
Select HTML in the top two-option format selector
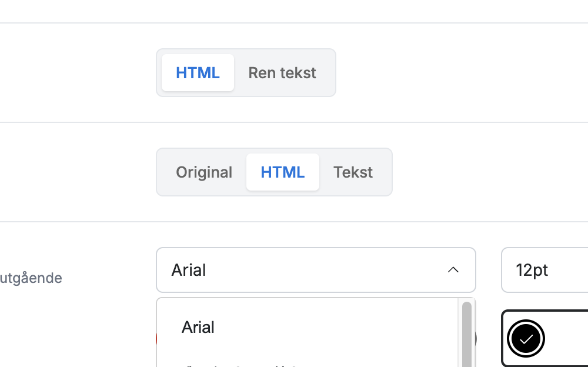coord(198,73)
